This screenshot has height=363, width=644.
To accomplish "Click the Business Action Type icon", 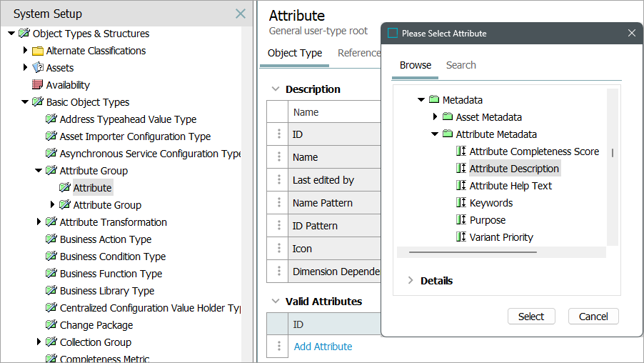I will [51, 239].
